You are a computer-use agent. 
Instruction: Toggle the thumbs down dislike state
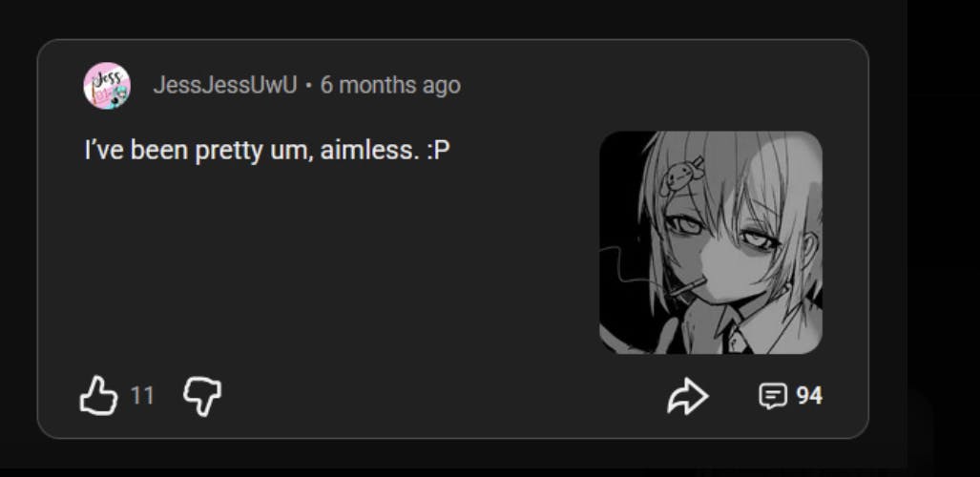[x=202, y=396]
